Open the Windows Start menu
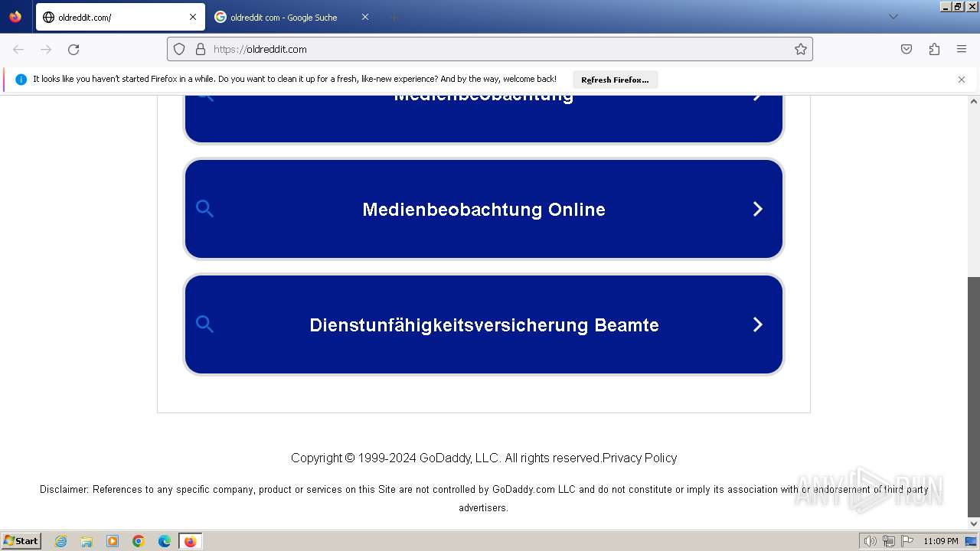Viewport: 980px width, 551px height. click(x=21, y=540)
